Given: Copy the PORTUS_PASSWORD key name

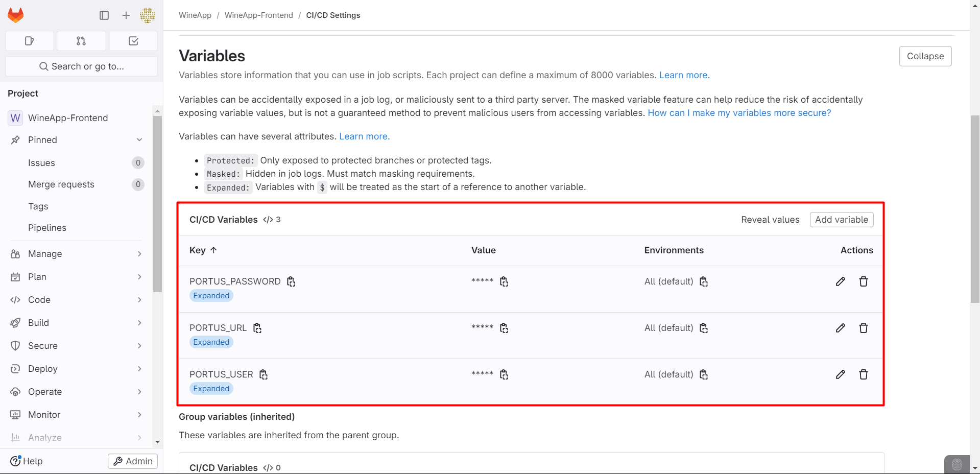Looking at the screenshot, I should 291,281.
